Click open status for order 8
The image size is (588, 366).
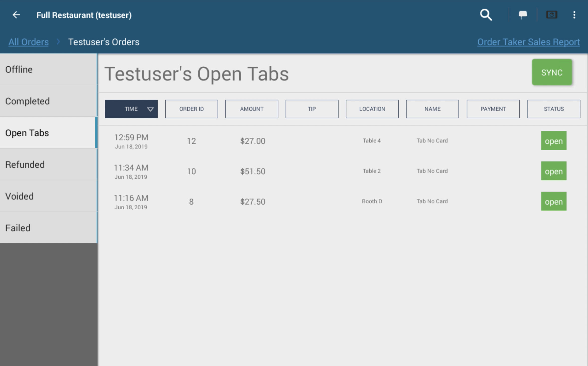click(x=554, y=201)
